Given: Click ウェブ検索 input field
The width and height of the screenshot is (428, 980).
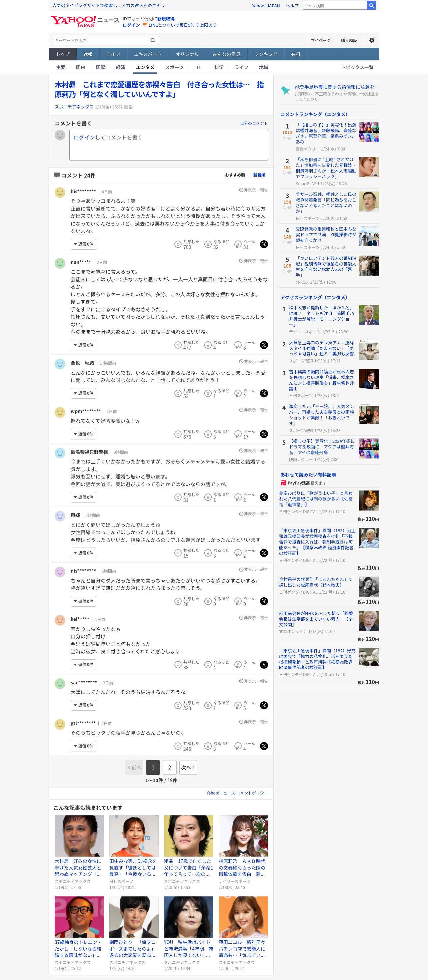Looking at the screenshot, I should pyautogui.click(x=335, y=5).
